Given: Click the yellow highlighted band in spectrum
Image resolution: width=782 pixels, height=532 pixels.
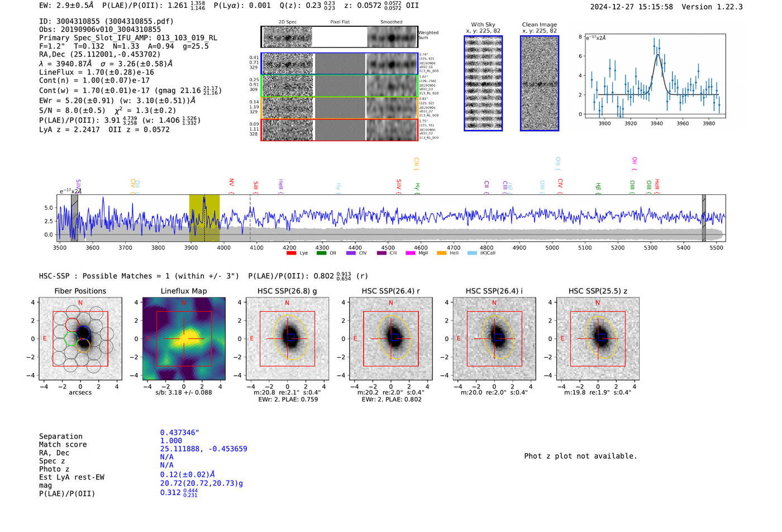Looking at the screenshot, I should (x=204, y=218).
